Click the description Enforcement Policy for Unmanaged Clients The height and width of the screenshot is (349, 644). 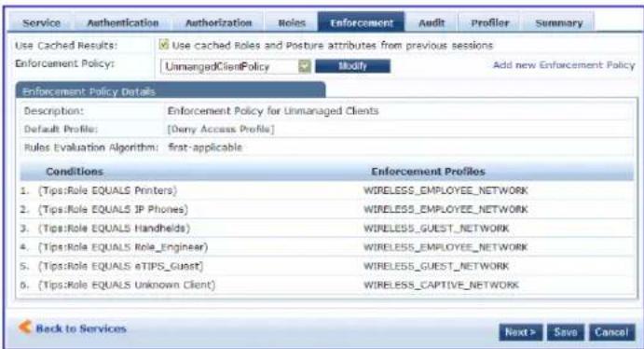coord(273,110)
